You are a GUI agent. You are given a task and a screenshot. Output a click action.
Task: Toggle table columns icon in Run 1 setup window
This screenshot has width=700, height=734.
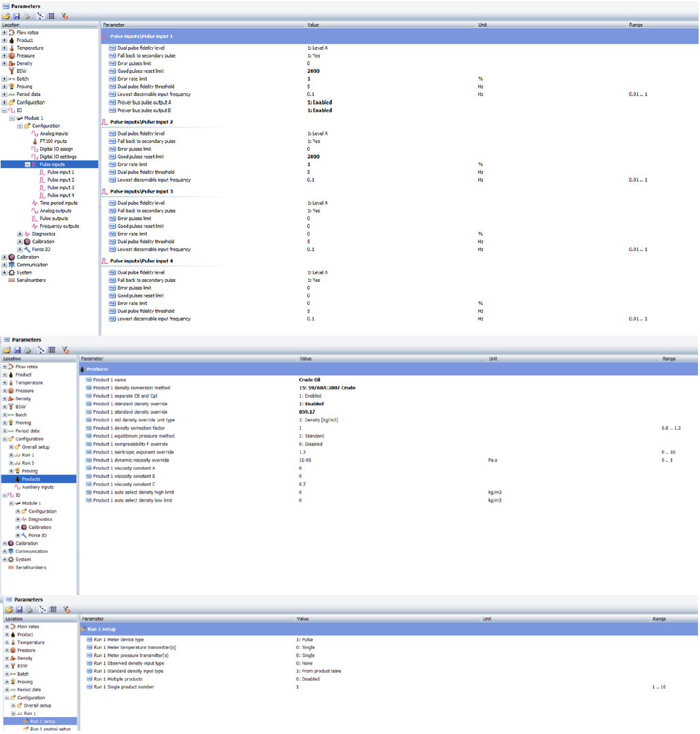[53, 609]
